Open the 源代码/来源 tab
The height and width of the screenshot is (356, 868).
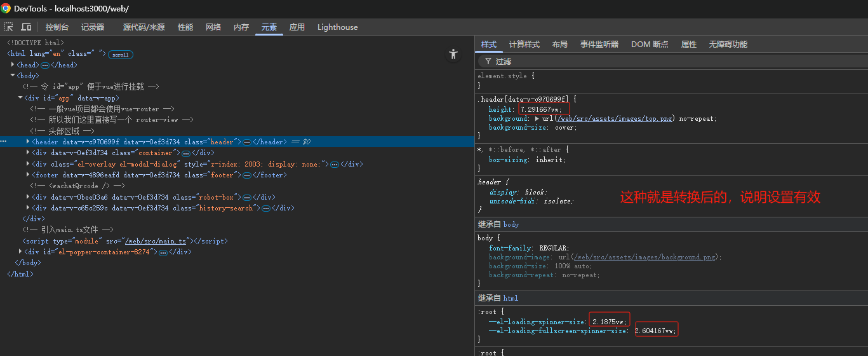tap(144, 27)
